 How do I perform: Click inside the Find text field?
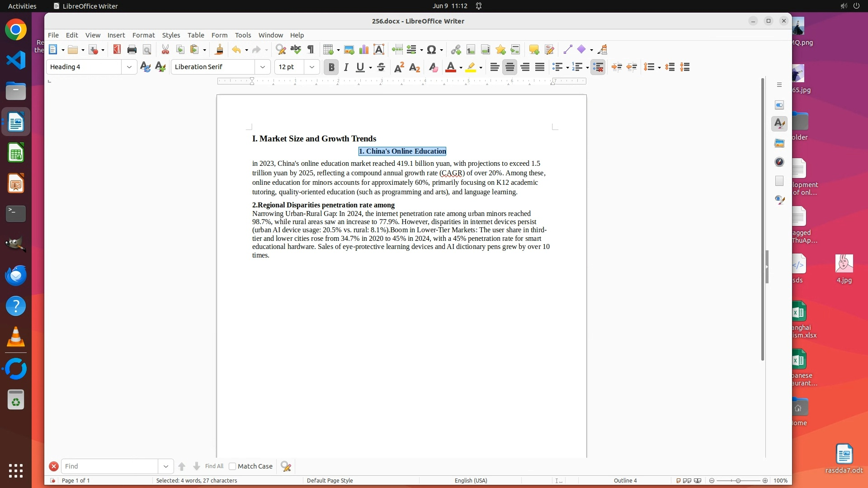[x=110, y=466]
